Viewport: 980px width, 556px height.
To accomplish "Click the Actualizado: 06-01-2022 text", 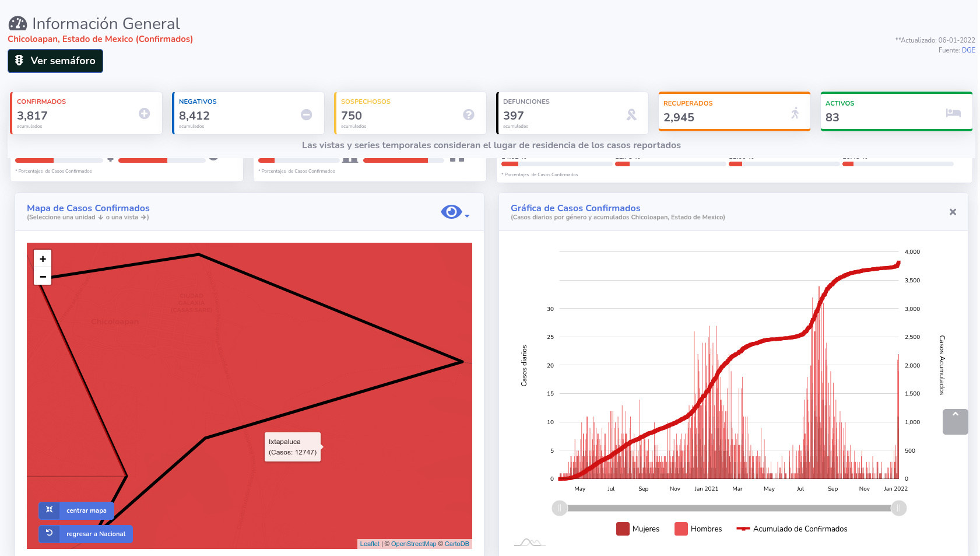I will tap(935, 40).
